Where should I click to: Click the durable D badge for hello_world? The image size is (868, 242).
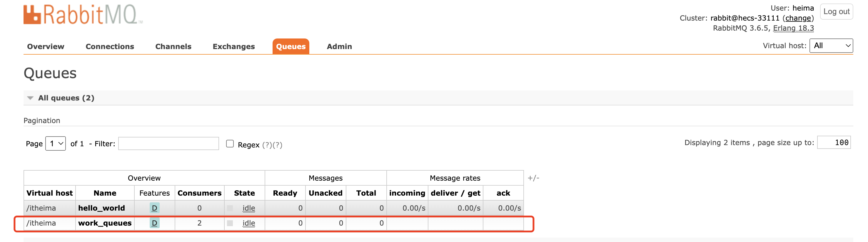coord(154,208)
